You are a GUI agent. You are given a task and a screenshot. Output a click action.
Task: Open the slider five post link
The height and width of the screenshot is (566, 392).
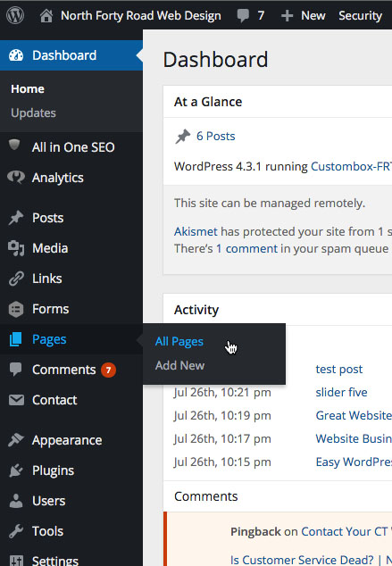point(341,393)
